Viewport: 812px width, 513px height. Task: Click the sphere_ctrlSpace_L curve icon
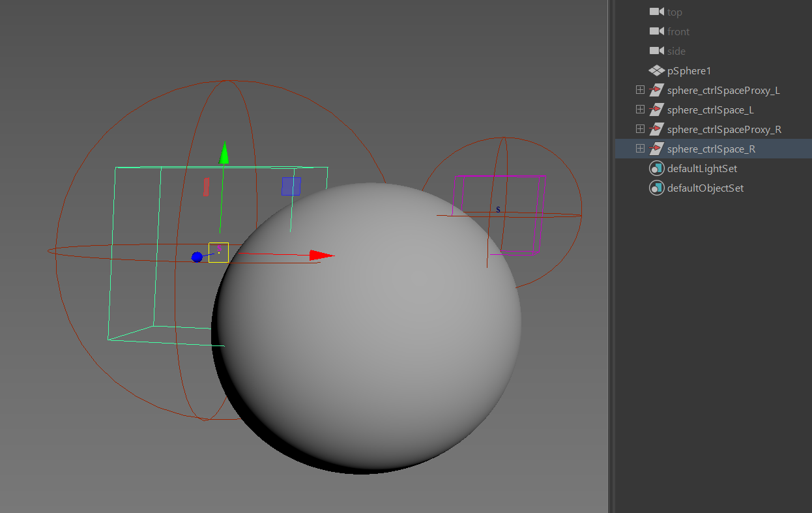coord(656,110)
